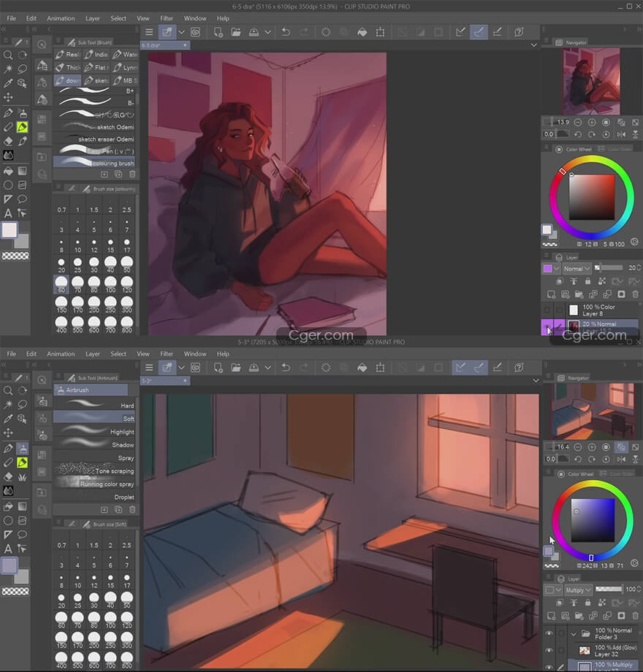Switch to the 6-5 dra* canvas tab
Image resolution: width=643 pixels, height=672 pixels.
click(164, 45)
